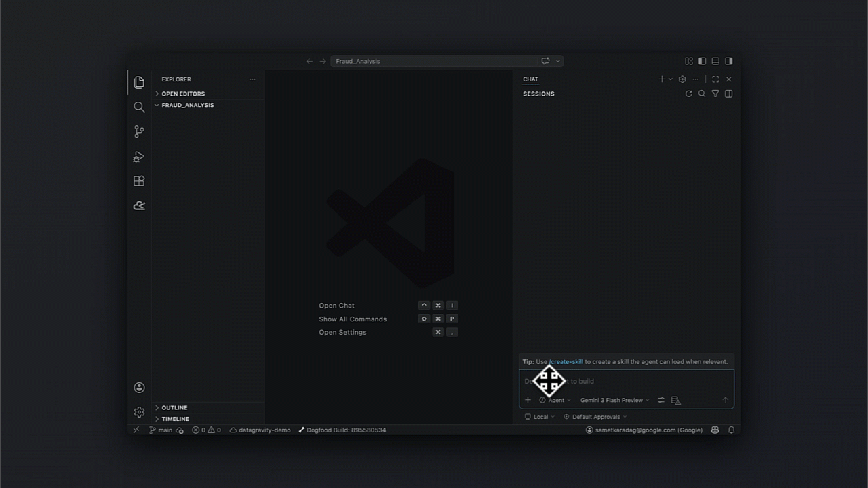Add context with the plus button
868x488 pixels.
(x=528, y=400)
